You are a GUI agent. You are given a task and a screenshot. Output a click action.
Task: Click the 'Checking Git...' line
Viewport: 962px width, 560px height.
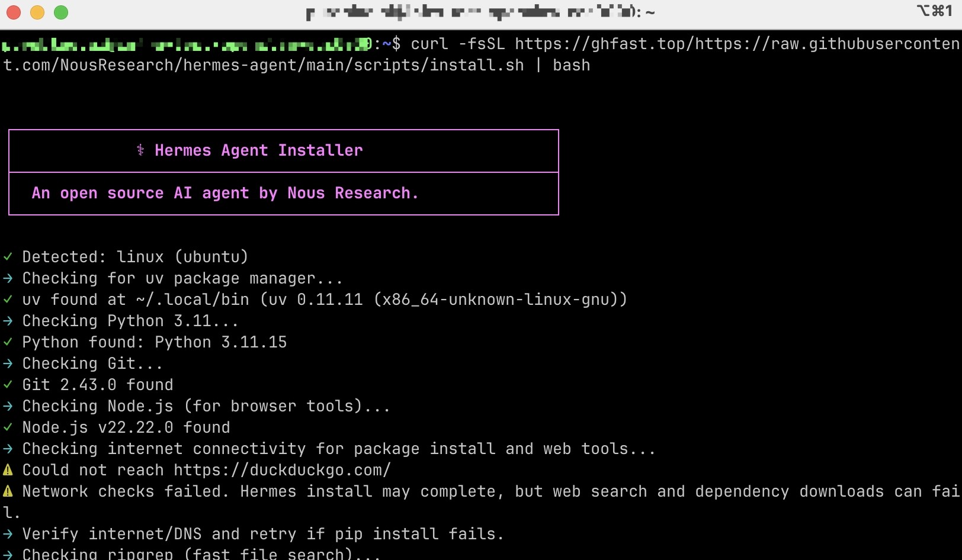[92, 363]
